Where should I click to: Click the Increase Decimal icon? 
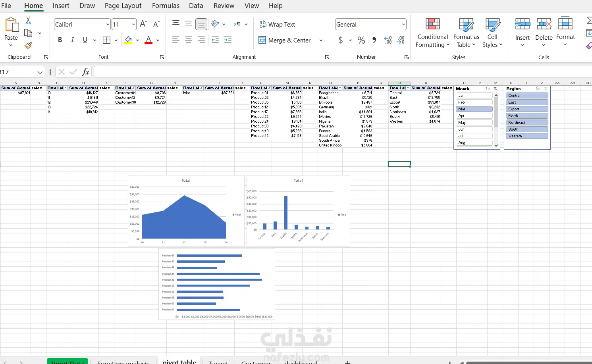pyautogui.click(x=388, y=40)
